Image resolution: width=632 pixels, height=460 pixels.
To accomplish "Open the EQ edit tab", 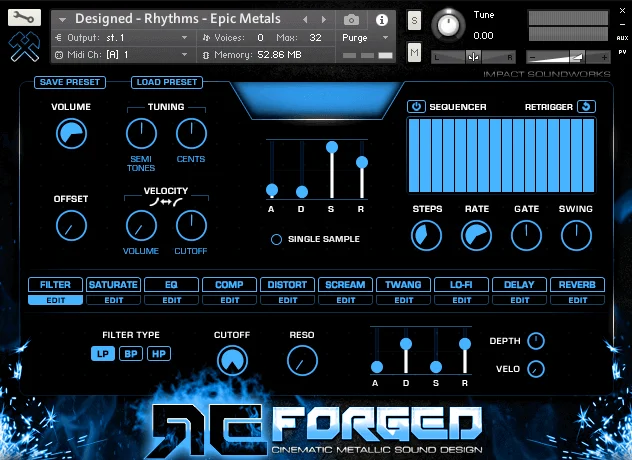I will pyautogui.click(x=172, y=300).
